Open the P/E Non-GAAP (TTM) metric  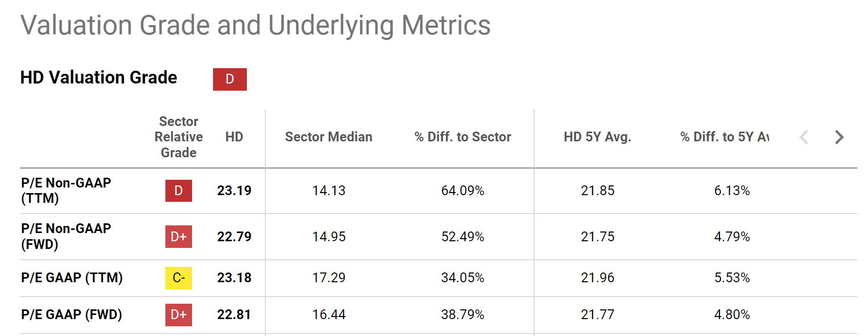[66, 191]
